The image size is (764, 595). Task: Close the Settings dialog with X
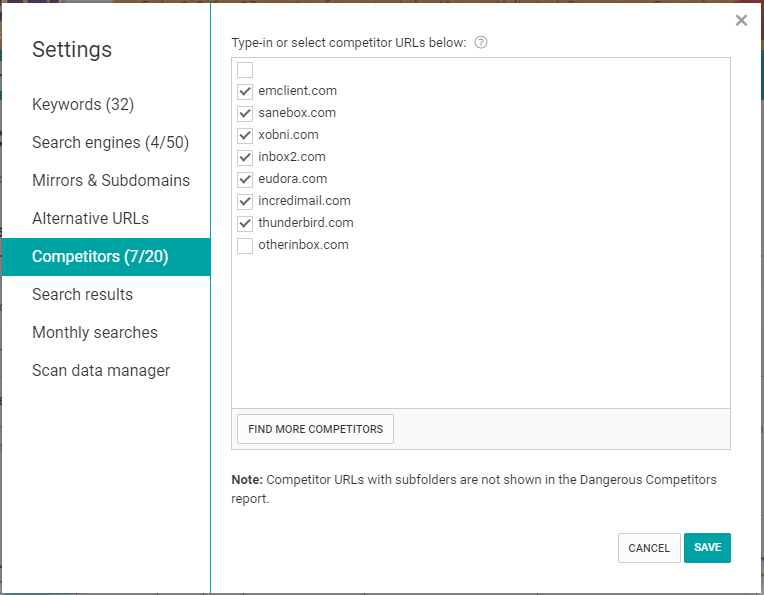(741, 20)
